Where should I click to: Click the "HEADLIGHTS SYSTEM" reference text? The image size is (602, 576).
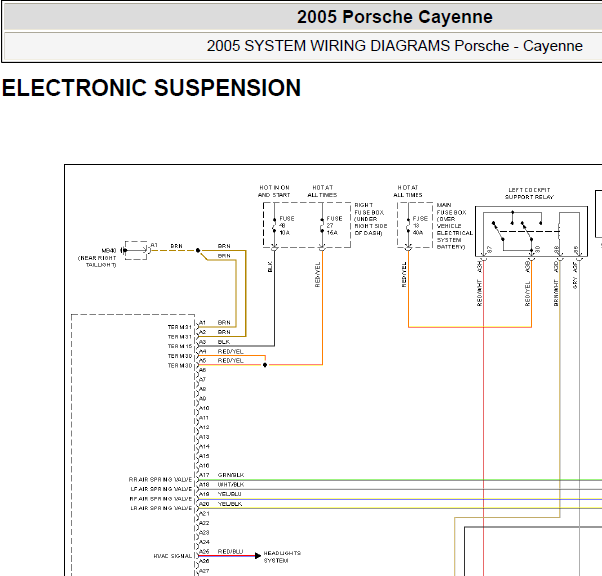(282, 557)
